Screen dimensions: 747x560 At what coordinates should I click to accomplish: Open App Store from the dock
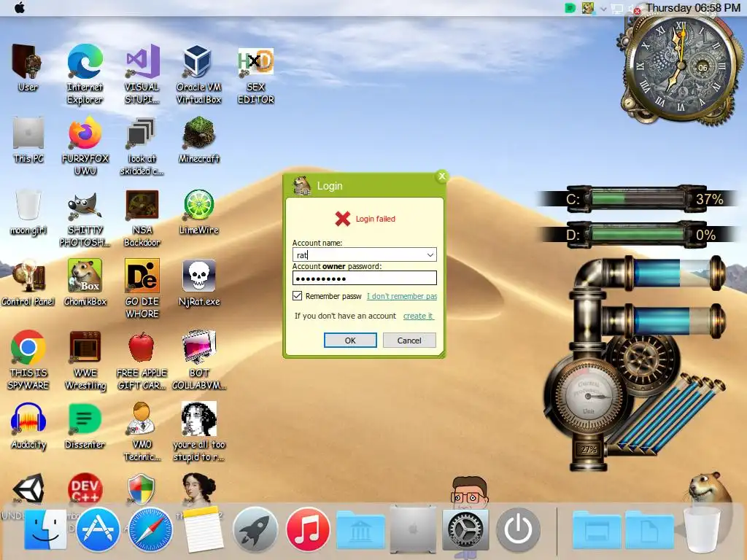(x=98, y=529)
